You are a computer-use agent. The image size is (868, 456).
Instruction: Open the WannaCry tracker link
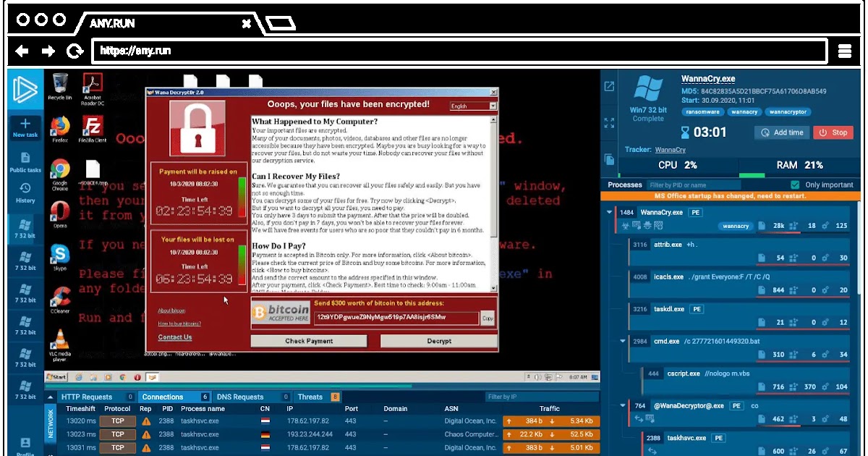tap(671, 150)
